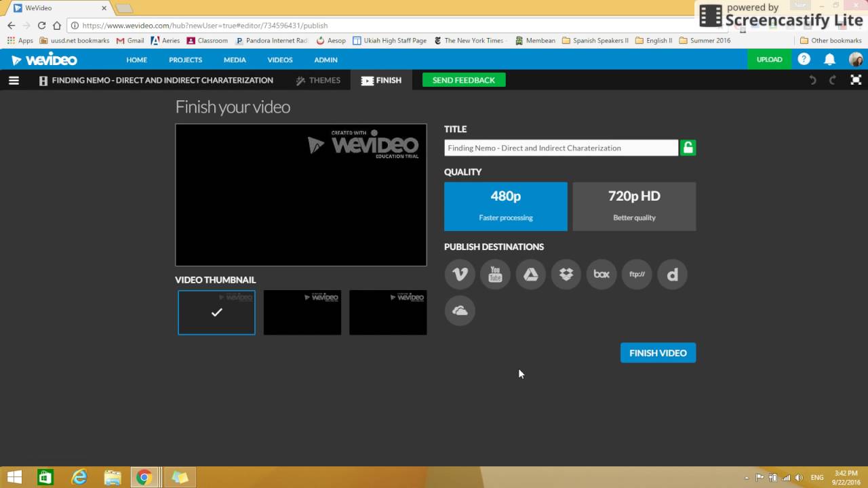
Task: Open the Aesop bookmark
Action: pos(331,41)
